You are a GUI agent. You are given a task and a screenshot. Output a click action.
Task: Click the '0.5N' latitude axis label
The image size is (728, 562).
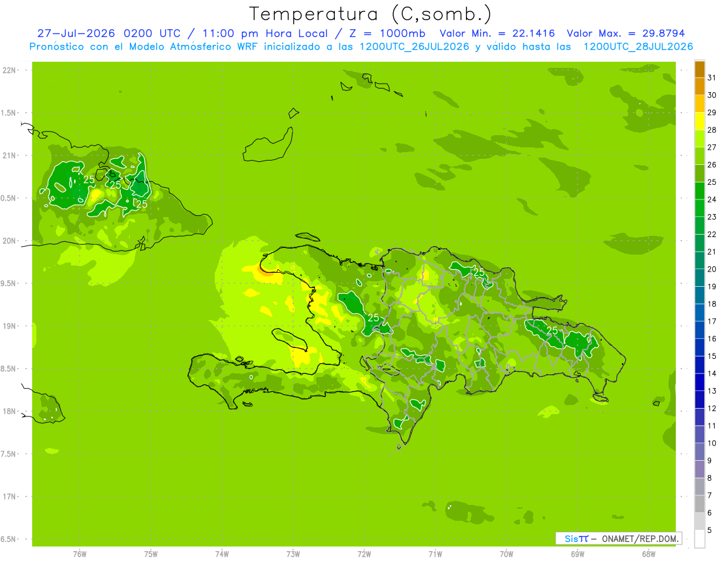pos(9,198)
